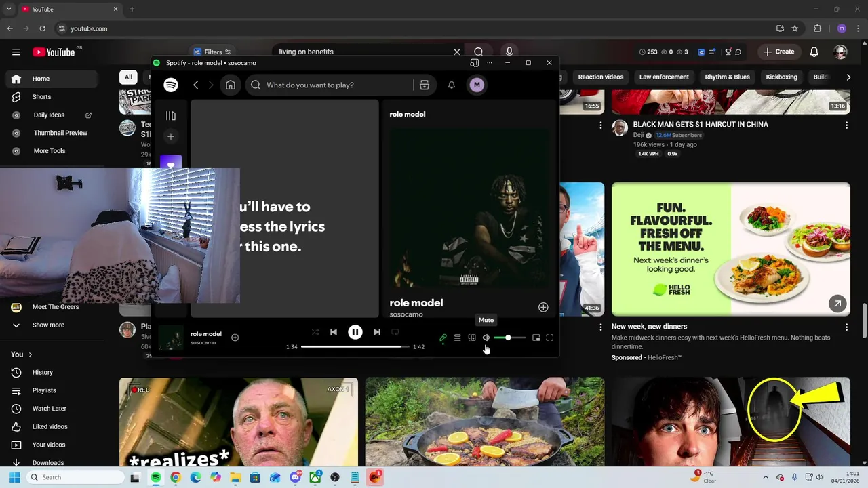Viewport: 868px width, 488px height.
Task: Set Spotify volume on the slider
Action: tap(509, 338)
